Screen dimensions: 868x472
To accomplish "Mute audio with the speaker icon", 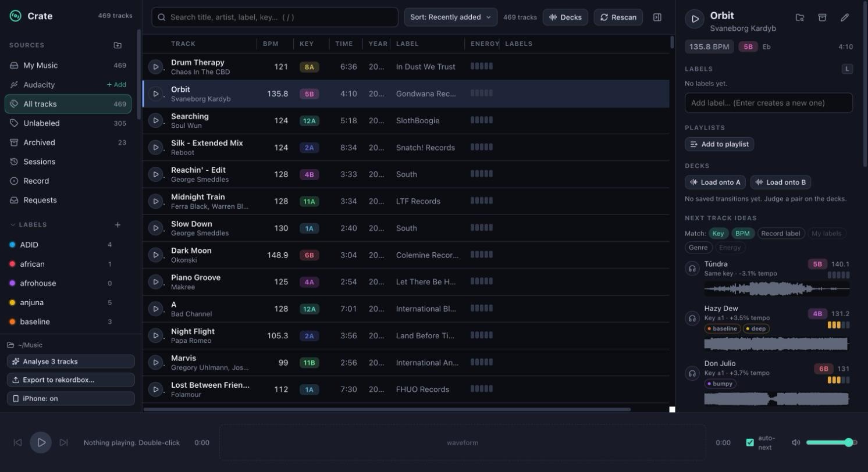I will (796, 442).
